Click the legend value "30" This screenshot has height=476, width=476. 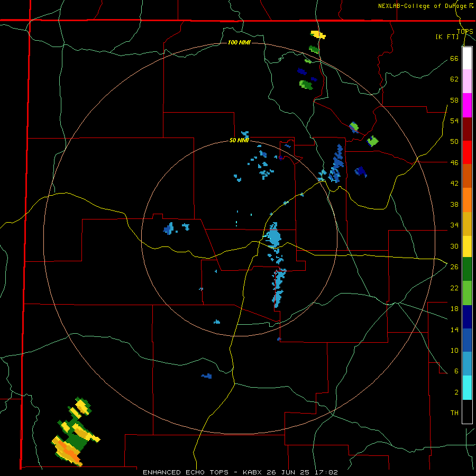point(454,246)
